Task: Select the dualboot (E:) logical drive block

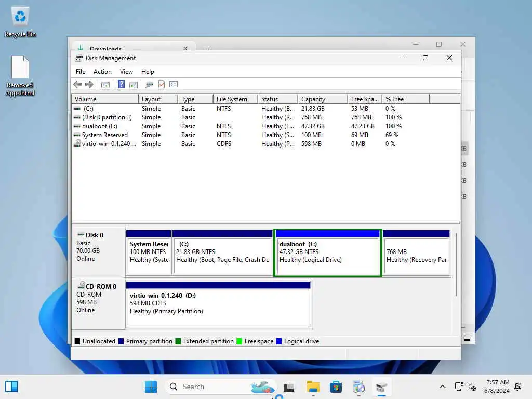Action: pyautogui.click(x=328, y=253)
